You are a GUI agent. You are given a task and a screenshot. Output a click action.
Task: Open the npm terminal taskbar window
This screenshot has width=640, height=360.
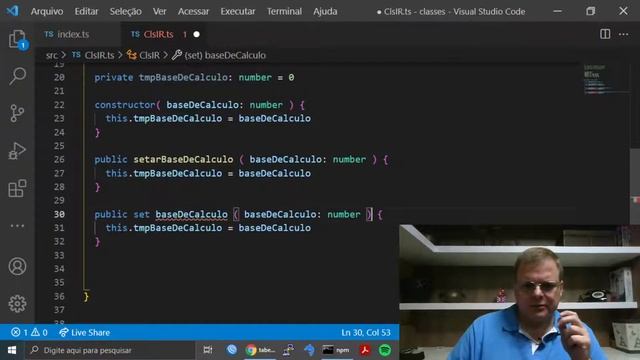tap(336, 350)
